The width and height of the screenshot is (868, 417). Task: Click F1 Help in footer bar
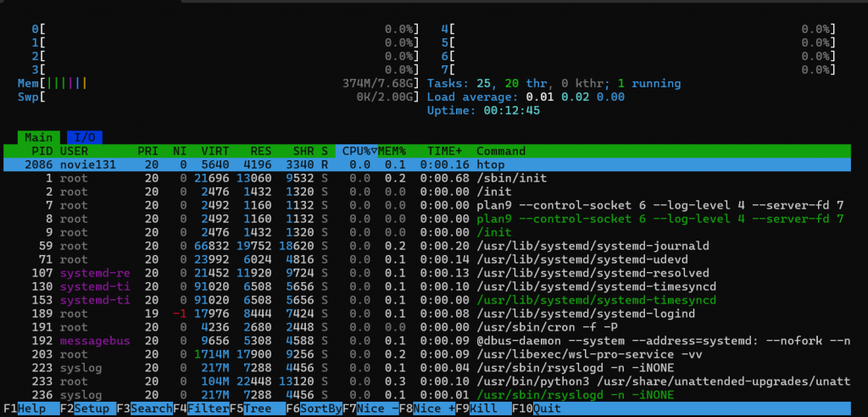tap(31, 409)
